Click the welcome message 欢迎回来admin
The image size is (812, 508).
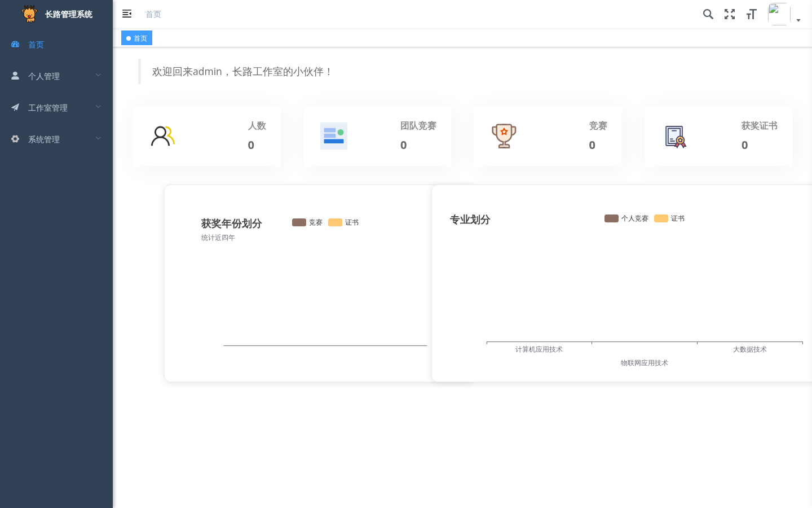tap(242, 72)
